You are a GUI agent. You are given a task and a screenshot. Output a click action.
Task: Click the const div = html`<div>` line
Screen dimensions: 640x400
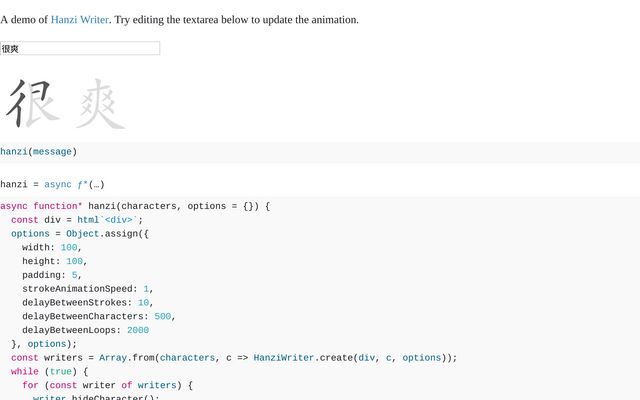77,220
